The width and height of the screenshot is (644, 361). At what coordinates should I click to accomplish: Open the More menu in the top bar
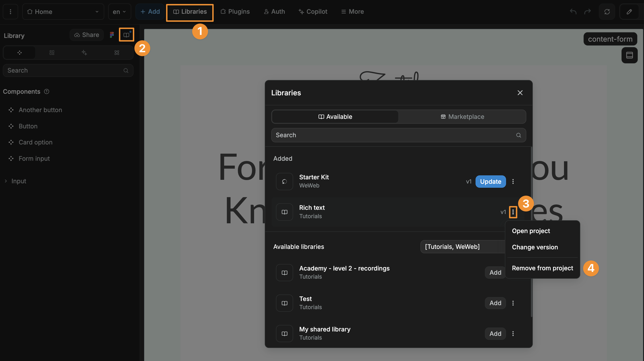click(x=352, y=11)
